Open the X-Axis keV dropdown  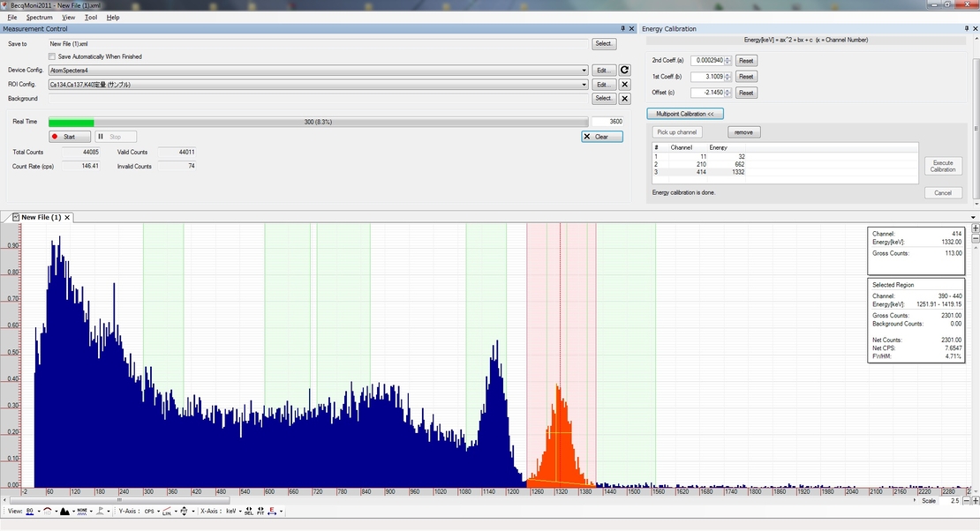(x=234, y=511)
